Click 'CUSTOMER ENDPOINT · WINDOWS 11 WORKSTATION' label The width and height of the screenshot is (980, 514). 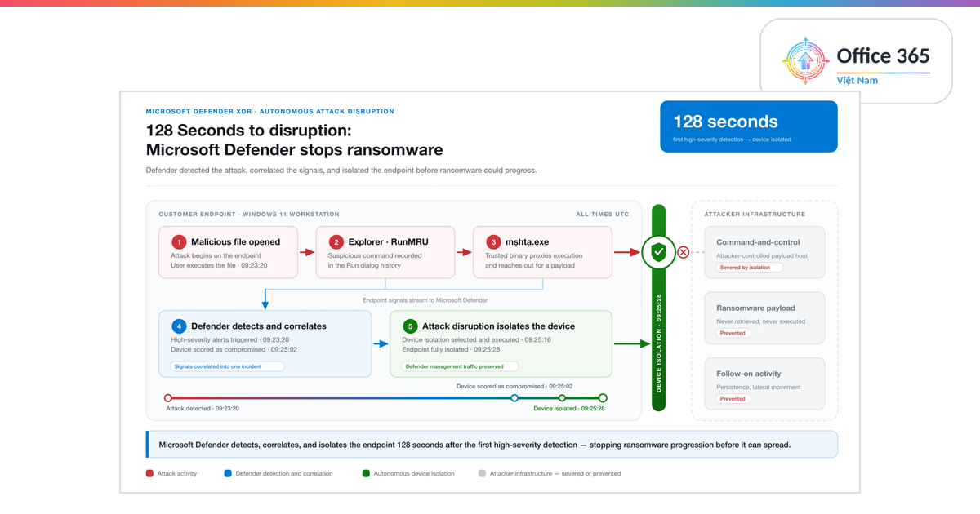[x=248, y=215]
